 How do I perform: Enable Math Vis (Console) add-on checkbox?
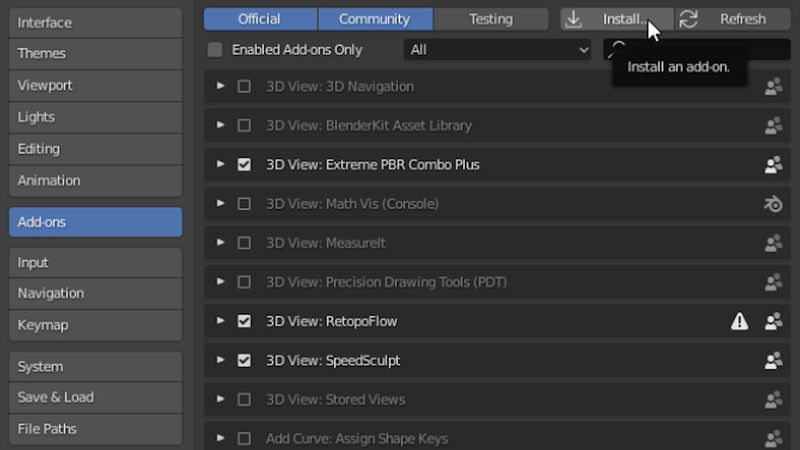(244, 204)
